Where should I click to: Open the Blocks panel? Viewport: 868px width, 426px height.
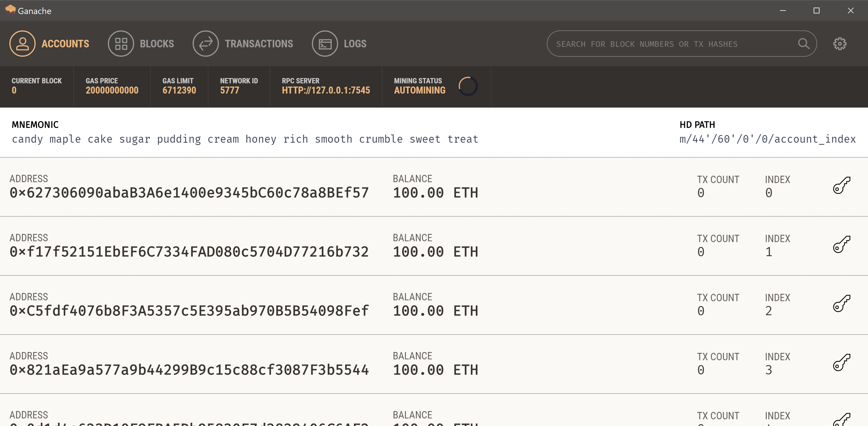point(142,44)
